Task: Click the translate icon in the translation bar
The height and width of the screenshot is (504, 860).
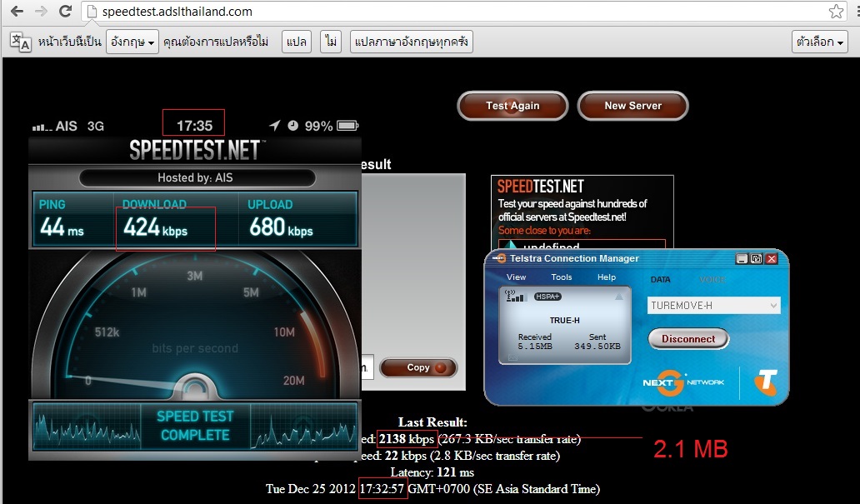Action: [x=21, y=42]
